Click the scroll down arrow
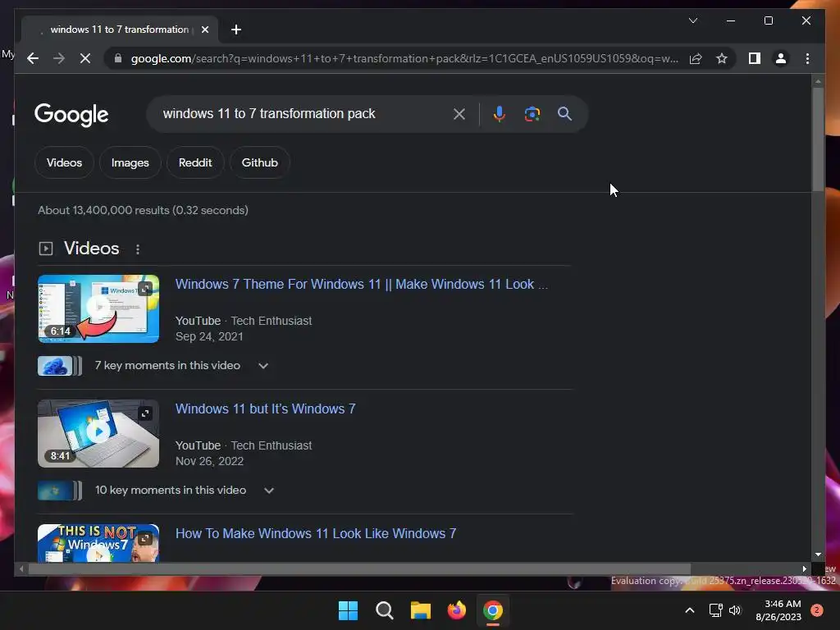This screenshot has height=630, width=840. click(818, 555)
